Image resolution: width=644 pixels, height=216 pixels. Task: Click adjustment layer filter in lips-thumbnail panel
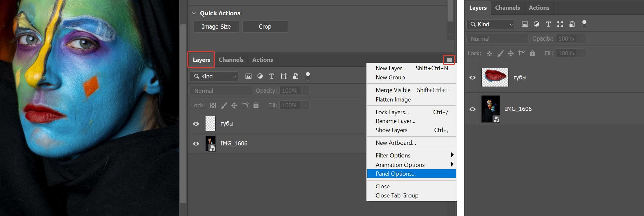536,24
